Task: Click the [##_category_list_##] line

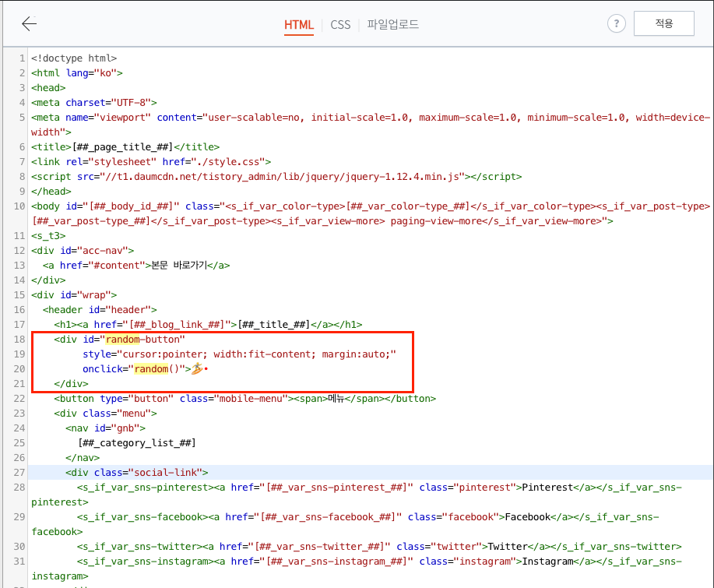Action: pyautogui.click(x=136, y=443)
